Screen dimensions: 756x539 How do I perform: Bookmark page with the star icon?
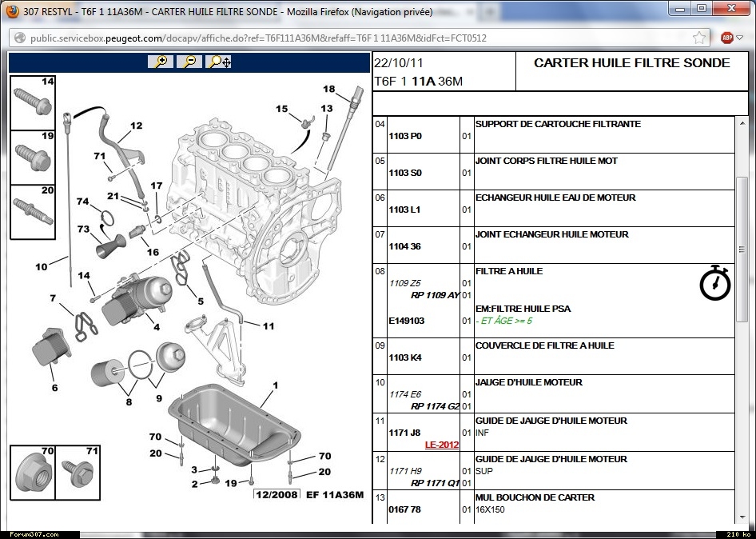700,38
